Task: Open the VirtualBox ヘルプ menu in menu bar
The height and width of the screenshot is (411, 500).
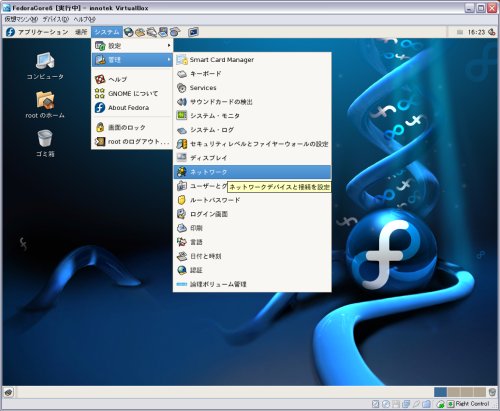Action: (84, 19)
